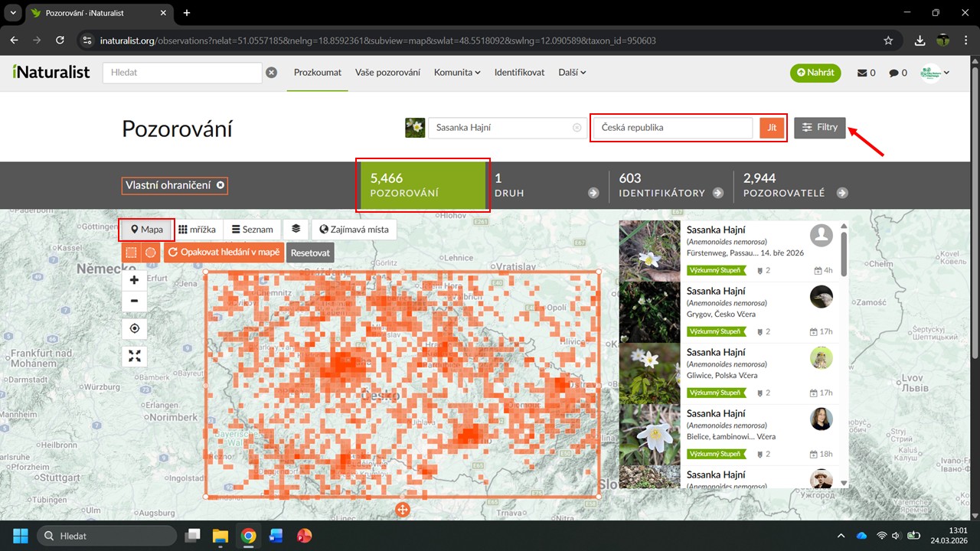Expand the Komunita menu
Viewport: 980px width, 551px height.
[457, 73]
